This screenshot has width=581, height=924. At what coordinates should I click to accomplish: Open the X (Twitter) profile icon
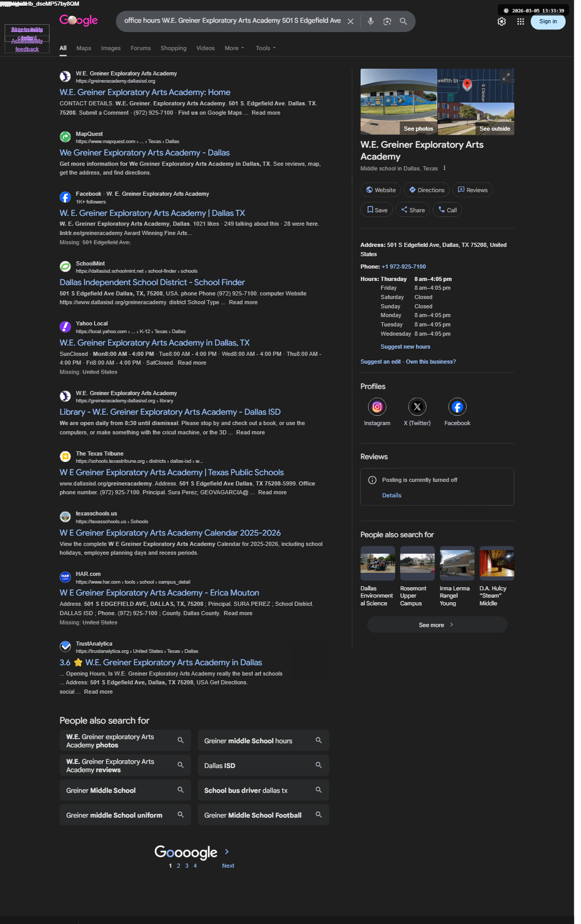417,407
